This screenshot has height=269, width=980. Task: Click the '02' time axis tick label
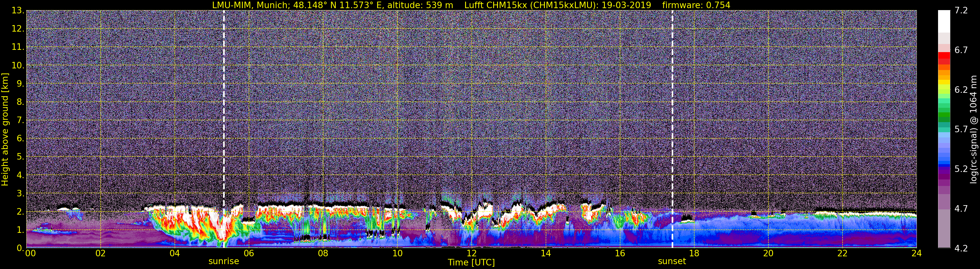click(x=101, y=253)
